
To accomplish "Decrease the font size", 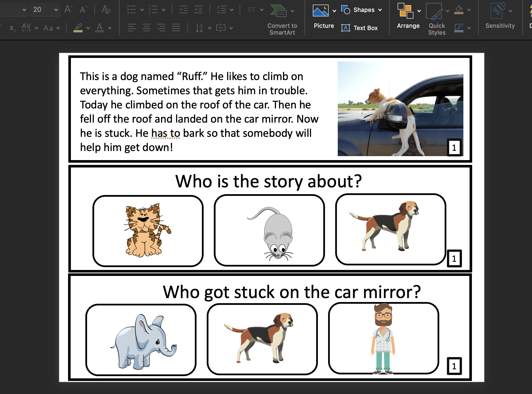I will [83, 9].
